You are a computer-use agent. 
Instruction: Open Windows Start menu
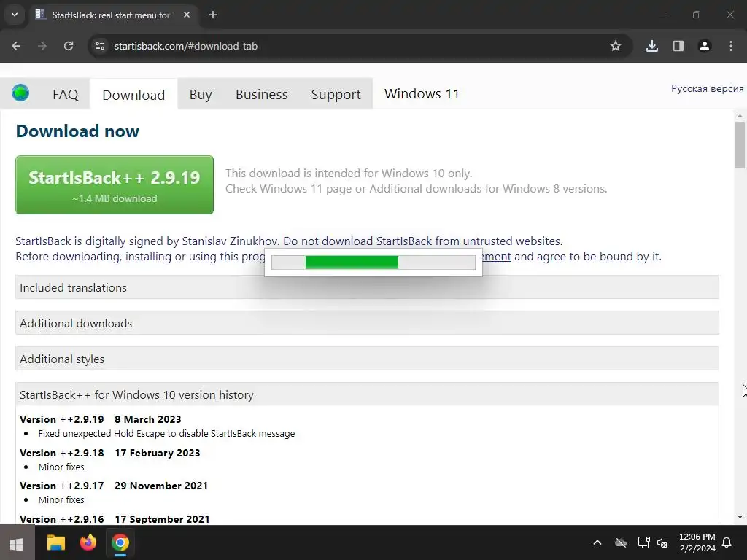18,543
